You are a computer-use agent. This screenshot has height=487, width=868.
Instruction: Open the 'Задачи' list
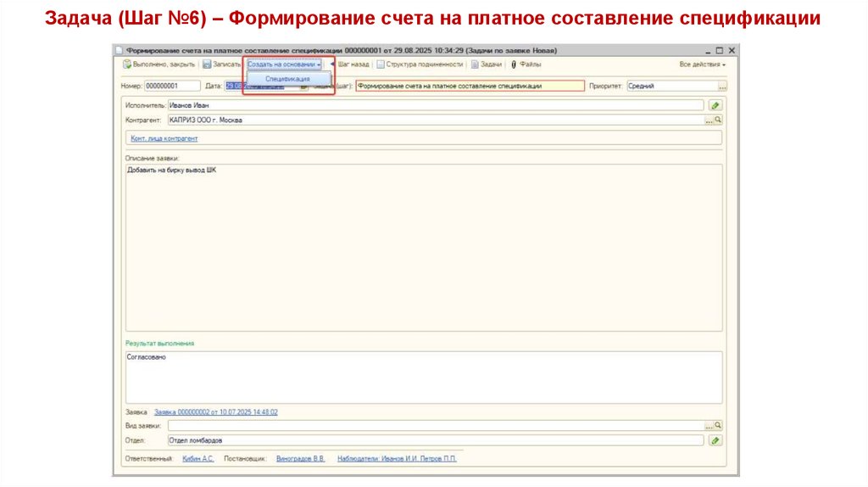coord(487,64)
